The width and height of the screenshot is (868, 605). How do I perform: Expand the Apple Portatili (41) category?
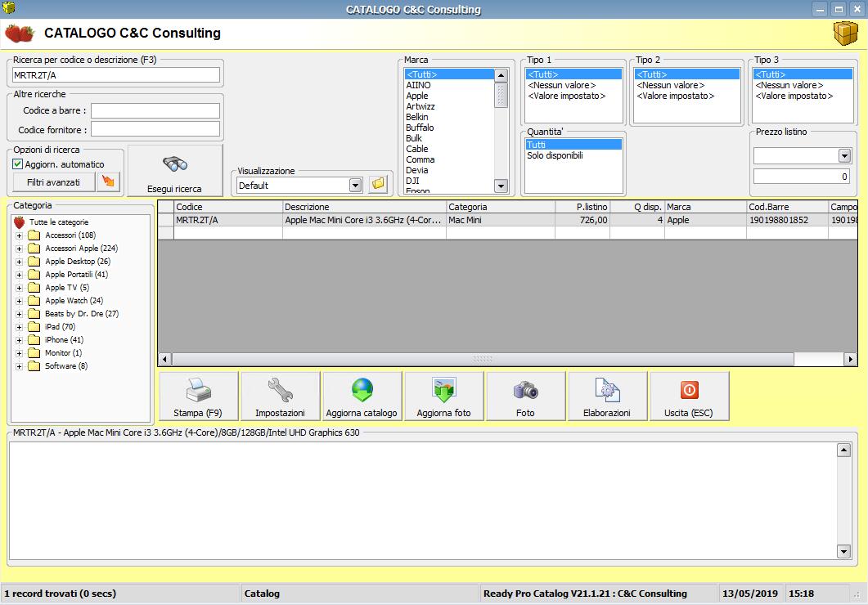point(20,275)
